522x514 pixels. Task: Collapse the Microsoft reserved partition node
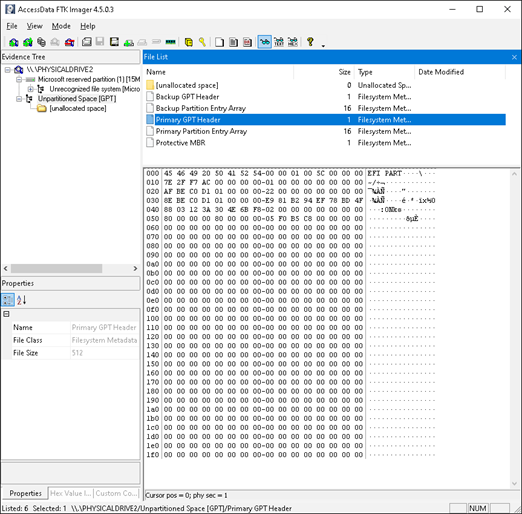tap(19, 79)
